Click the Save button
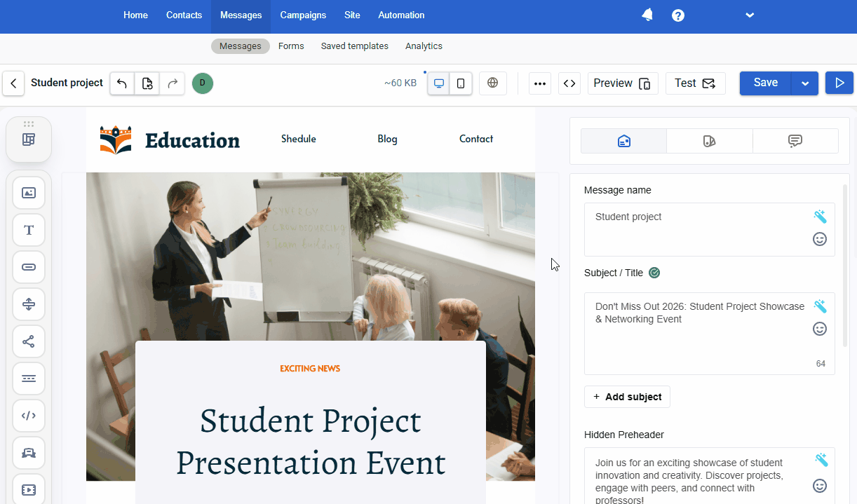This screenshot has width=857, height=504. (x=766, y=83)
